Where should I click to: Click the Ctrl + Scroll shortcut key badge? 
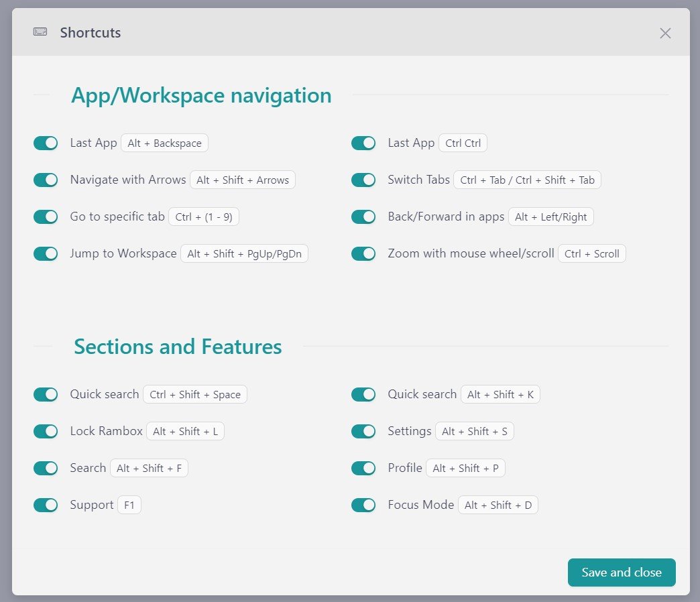coord(591,253)
